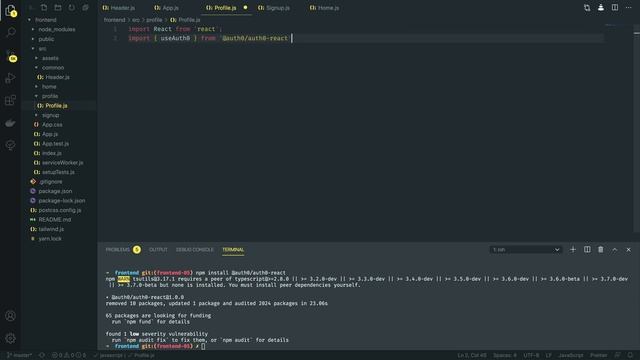Click the JavaScript language mode in status bar
This screenshot has height=360, width=640.
point(571,356)
